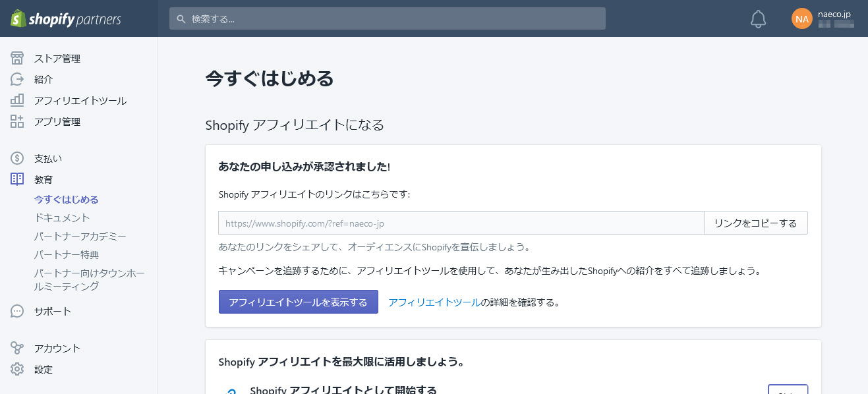868x394 pixels.
Task: Click the Shopify Partners logo
Action: 66,18
